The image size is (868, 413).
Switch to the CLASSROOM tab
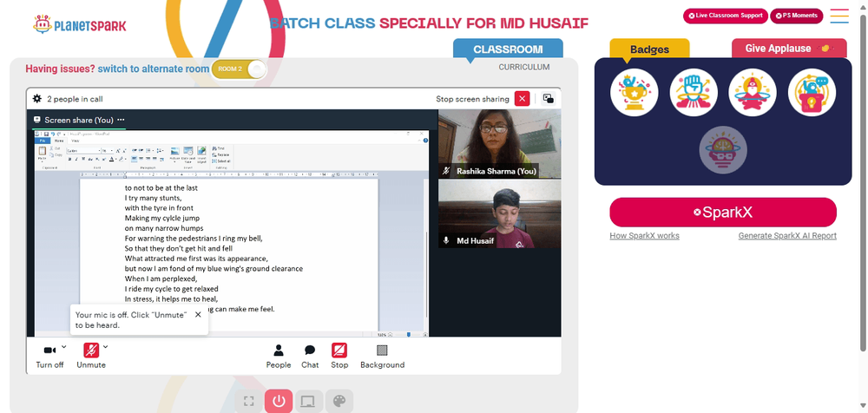pos(508,49)
